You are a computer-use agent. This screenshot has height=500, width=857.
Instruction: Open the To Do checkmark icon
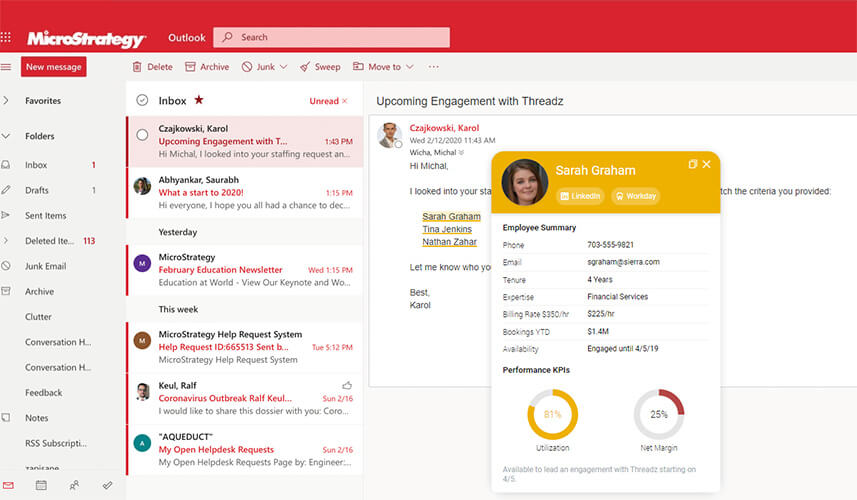coord(107,485)
